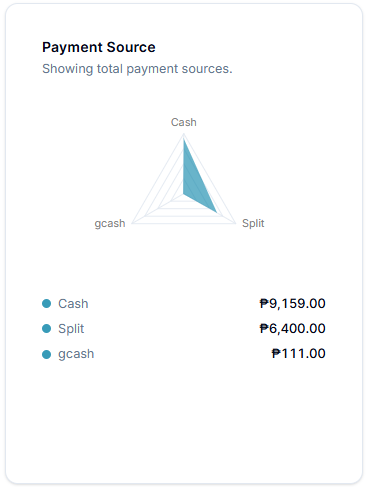Screen dimensions: 371x487
Task: Click the Split axis label on radar chart
Action: pyautogui.click(x=253, y=223)
